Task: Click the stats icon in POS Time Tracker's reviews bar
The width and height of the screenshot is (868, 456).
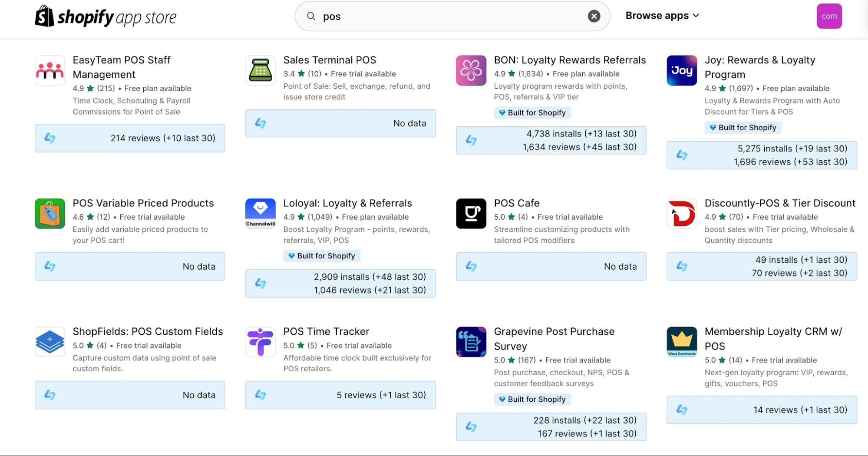Action: (x=261, y=395)
